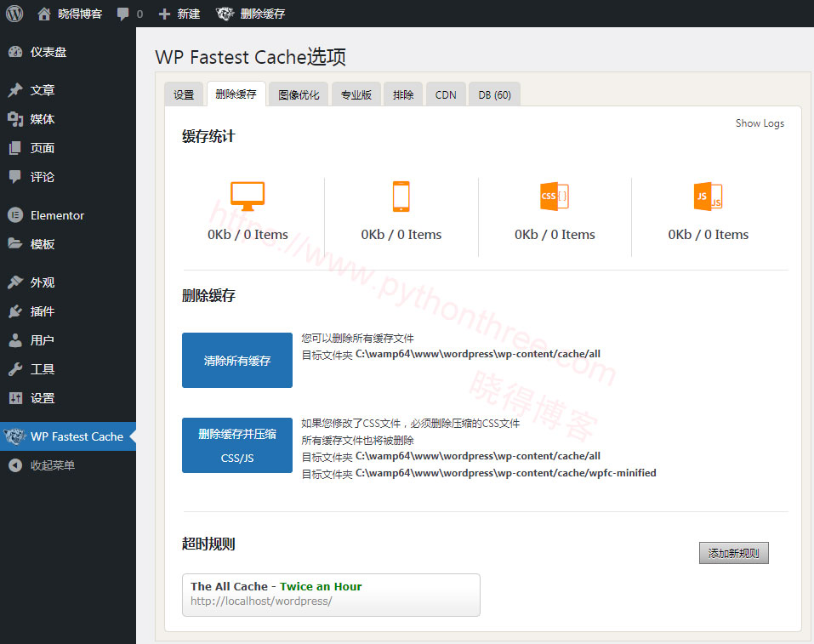This screenshot has width=814, height=644.
Task: Click the desktop monitor cache icon
Action: 248,197
